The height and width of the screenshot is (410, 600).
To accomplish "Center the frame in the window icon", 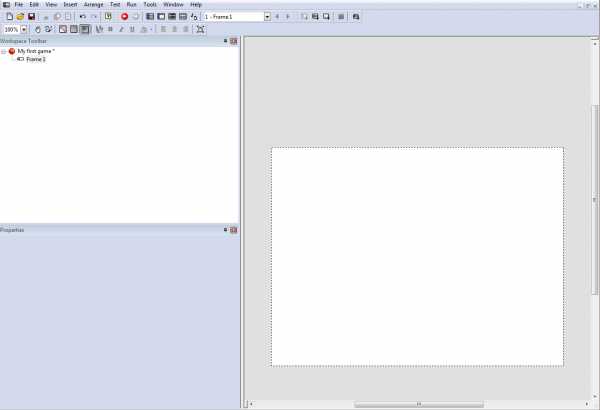I will 200,29.
